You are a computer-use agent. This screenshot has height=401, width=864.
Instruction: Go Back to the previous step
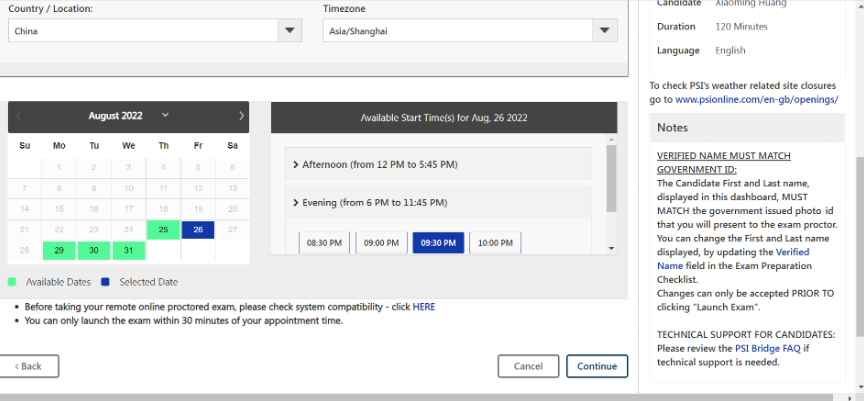29,366
